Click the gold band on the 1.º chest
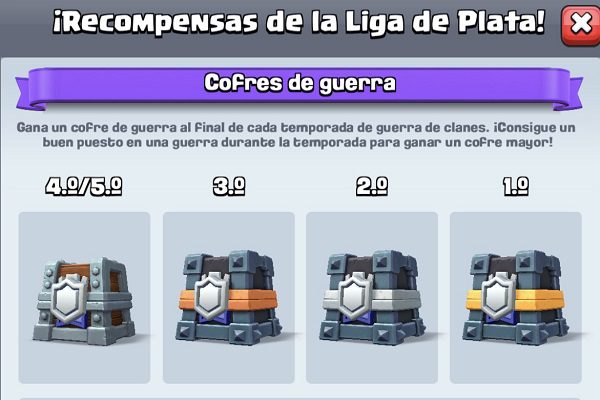 (x=540, y=299)
